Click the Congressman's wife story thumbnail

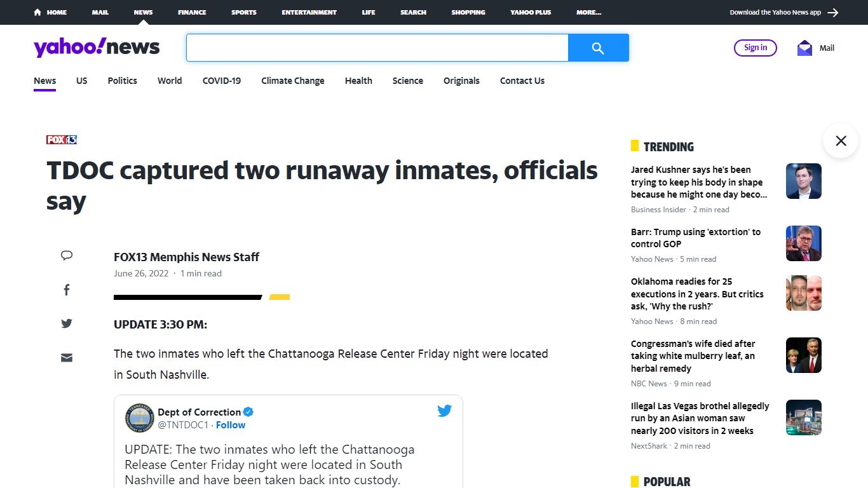804,355
